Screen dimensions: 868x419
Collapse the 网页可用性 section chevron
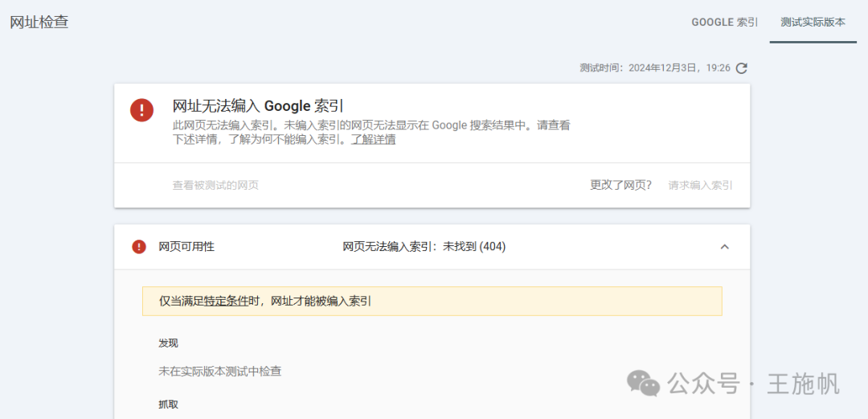tap(724, 247)
